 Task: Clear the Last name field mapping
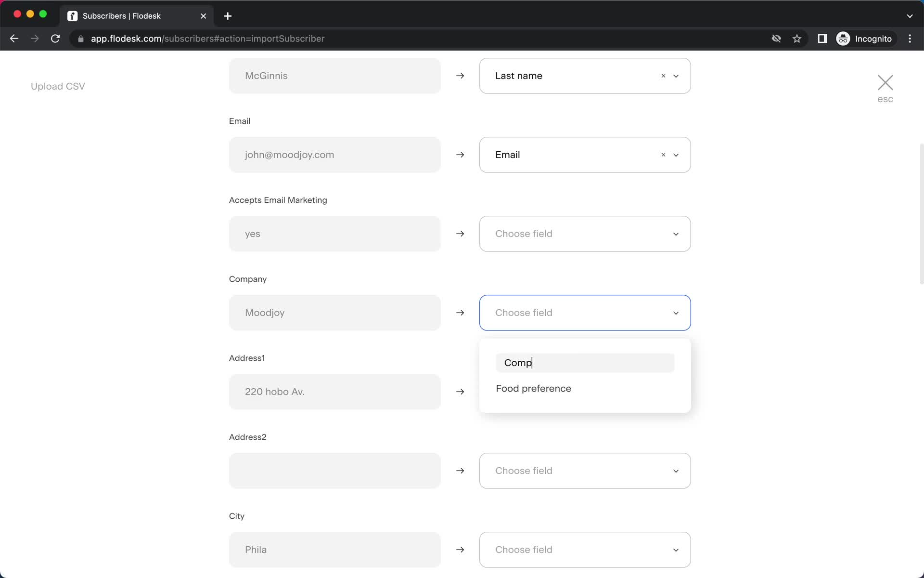click(x=663, y=75)
